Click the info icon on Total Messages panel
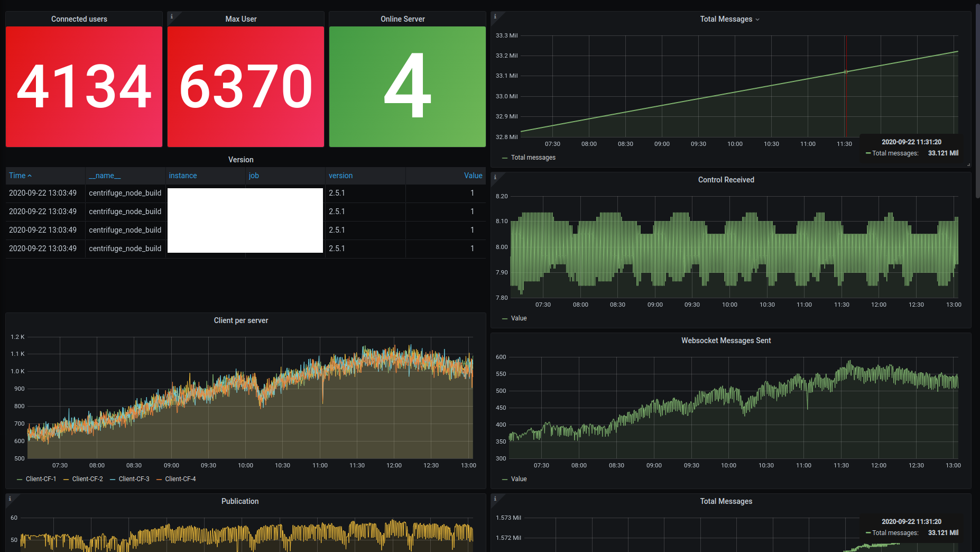Viewport: 980px width, 552px height. (x=495, y=16)
